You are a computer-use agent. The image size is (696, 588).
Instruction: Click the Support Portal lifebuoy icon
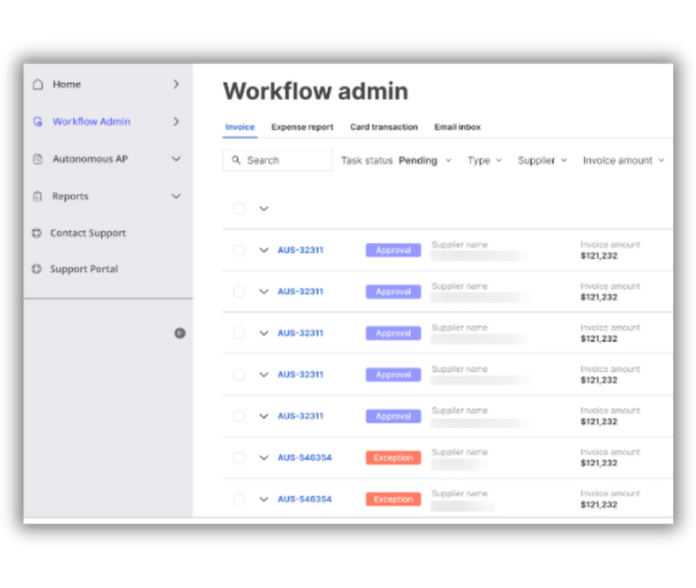point(37,269)
